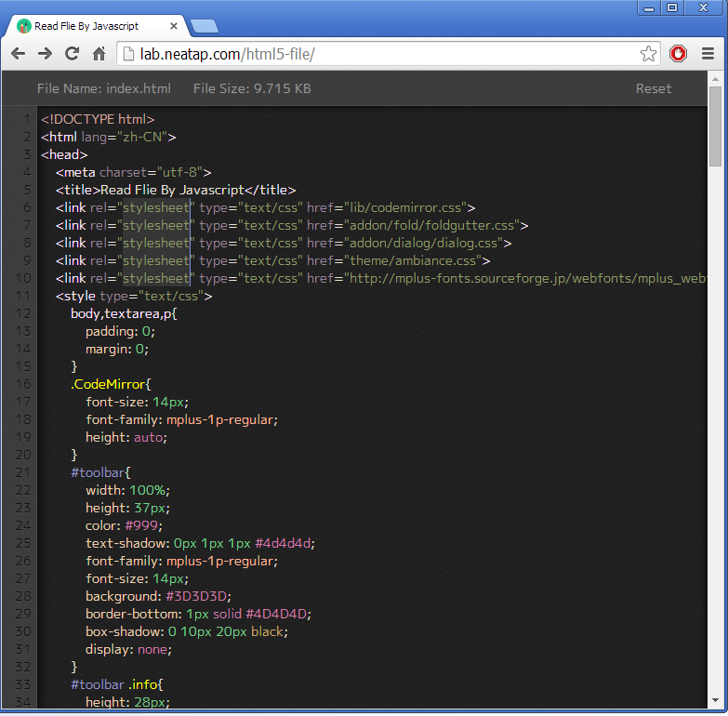This screenshot has height=716, width=728.
Task: Bookmark this page with the star icon
Action: (x=648, y=54)
